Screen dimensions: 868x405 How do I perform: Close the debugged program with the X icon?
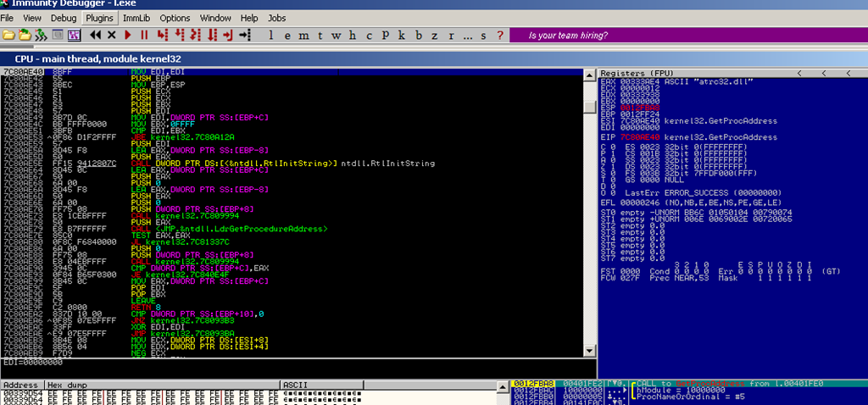tap(111, 35)
